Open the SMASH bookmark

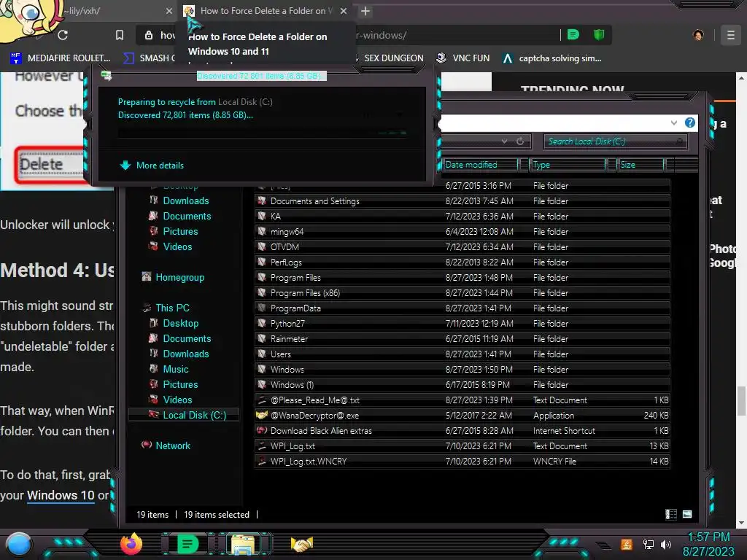150,58
